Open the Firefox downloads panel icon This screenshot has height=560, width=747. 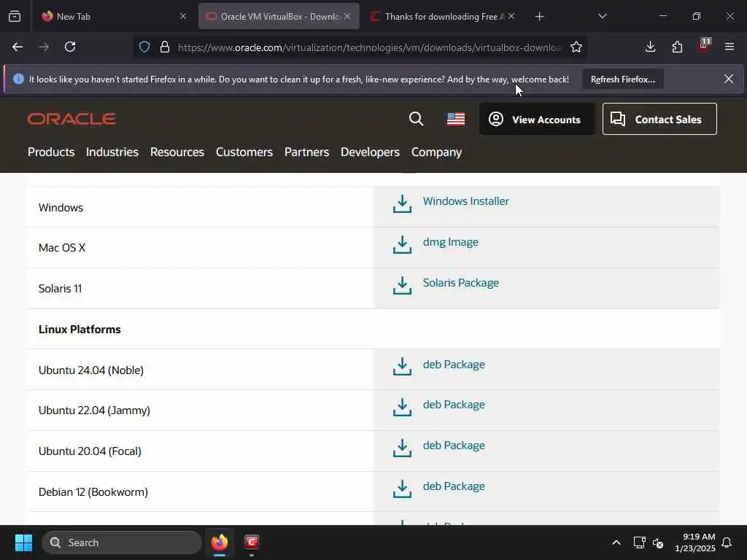[x=650, y=47]
